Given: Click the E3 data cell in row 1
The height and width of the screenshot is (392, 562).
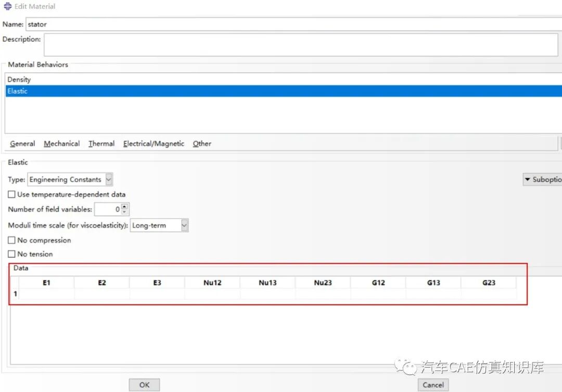Looking at the screenshot, I should tap(157, 294).
